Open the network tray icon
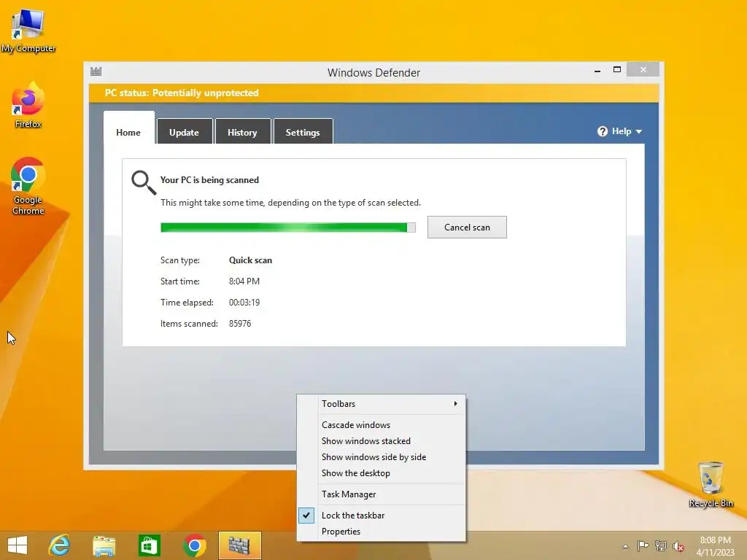This screenshot has height=560, width=747. [x=661, y=545]
